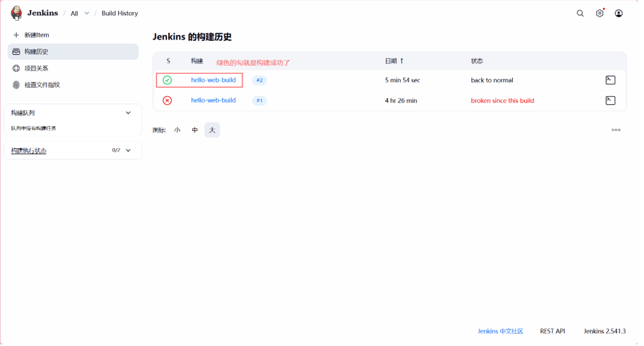Open the three-dots overflow icon
The height and width of the screenshot is (346, 644).
point(616,130)
